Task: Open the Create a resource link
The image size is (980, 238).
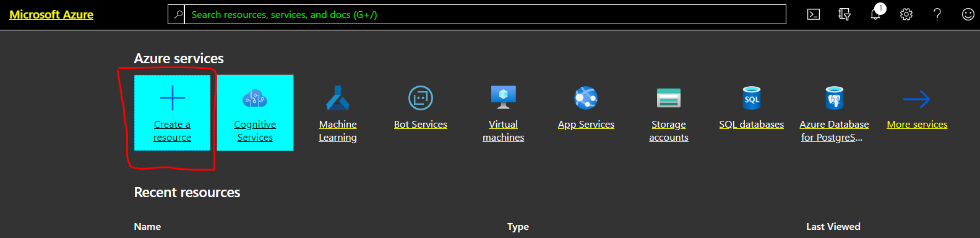Action: click(x=173, y=131)
